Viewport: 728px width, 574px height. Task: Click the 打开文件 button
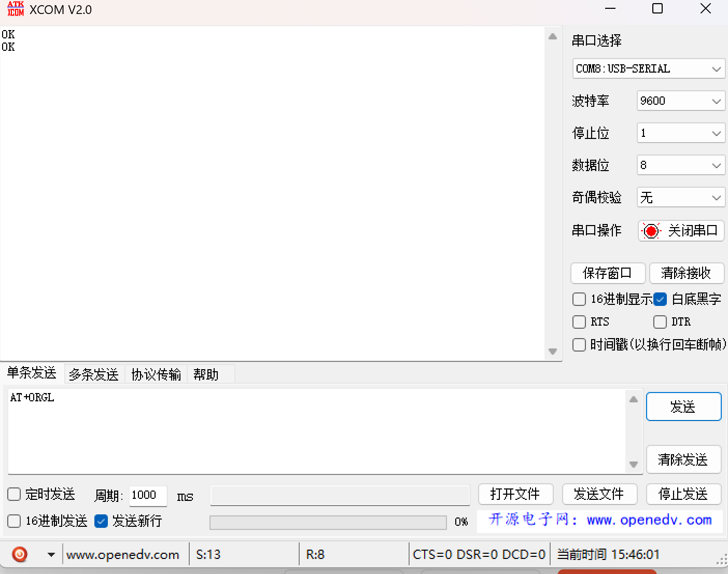coord(515,494)
